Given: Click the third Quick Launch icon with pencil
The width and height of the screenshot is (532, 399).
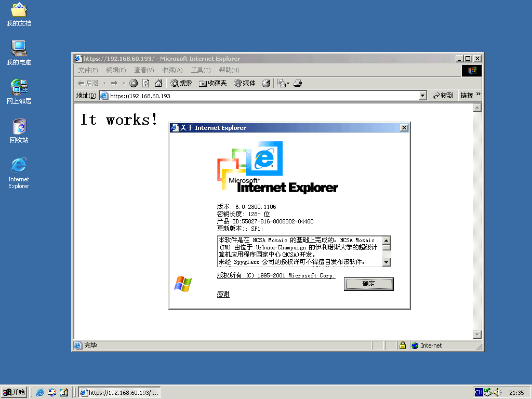Looking at the screenshot, I should coord(64,393).
